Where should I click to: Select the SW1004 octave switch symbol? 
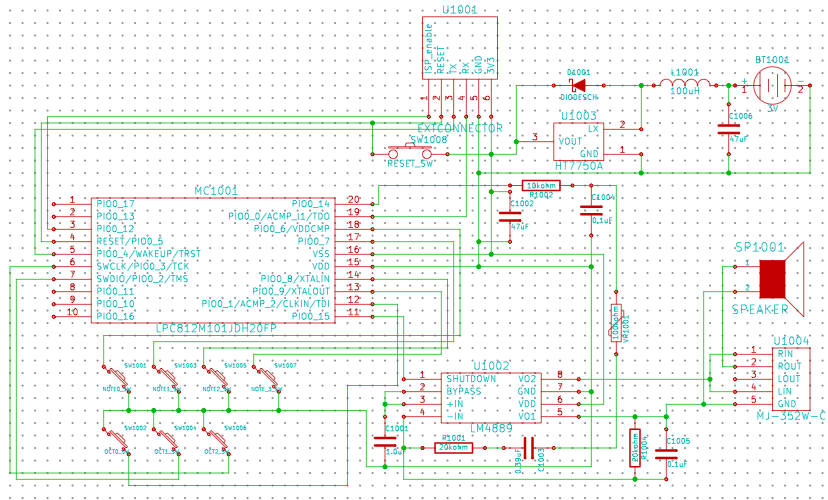(166, 441)
